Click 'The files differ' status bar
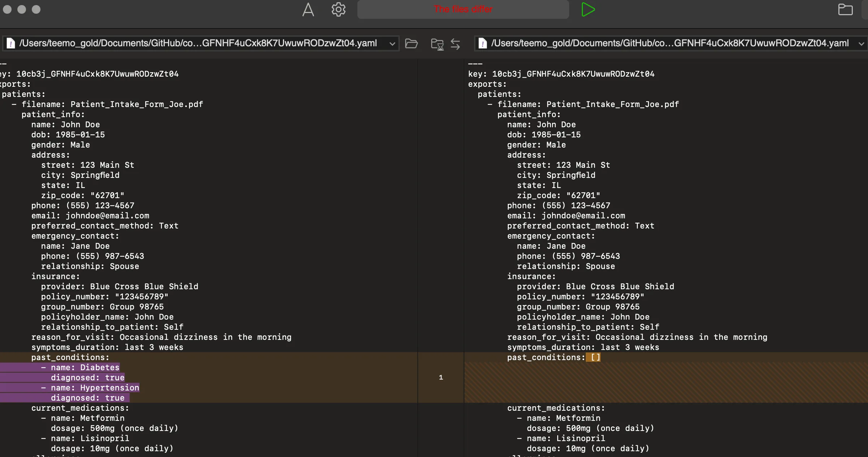Image resolution: width=868 pixels, height=457 pixels. [463, 9]
